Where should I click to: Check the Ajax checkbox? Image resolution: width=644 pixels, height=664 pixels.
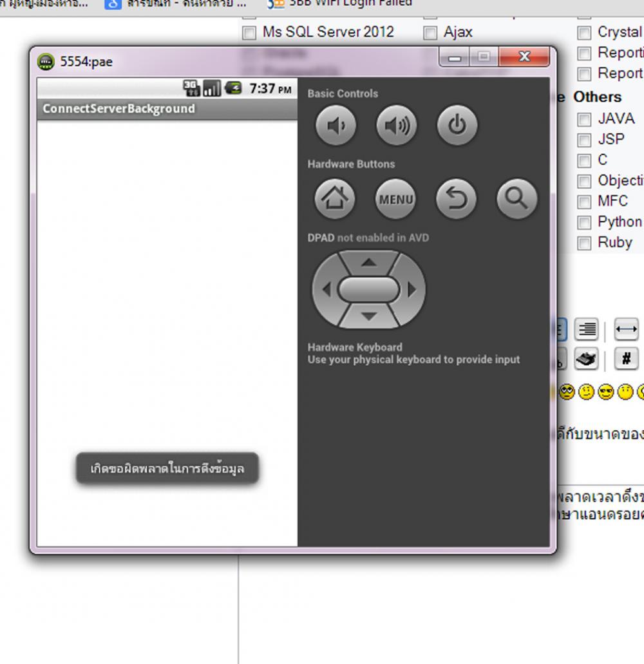[430, 33]
